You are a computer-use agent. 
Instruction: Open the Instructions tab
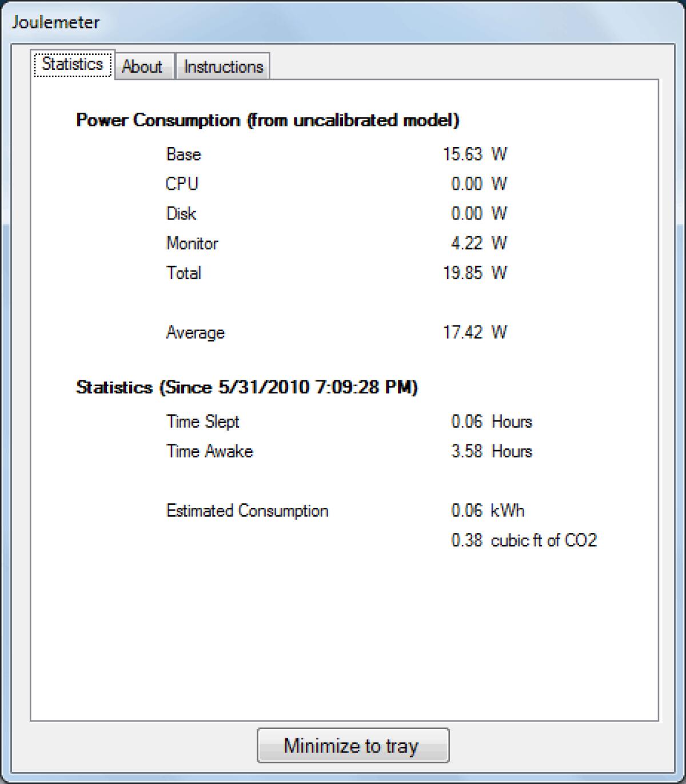click(x=223, y=66)
